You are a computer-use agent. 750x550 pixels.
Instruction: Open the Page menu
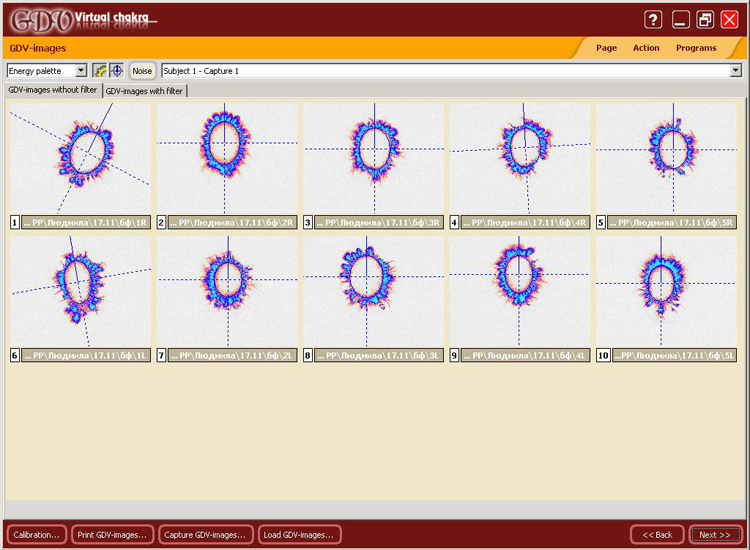pos(606,48)
